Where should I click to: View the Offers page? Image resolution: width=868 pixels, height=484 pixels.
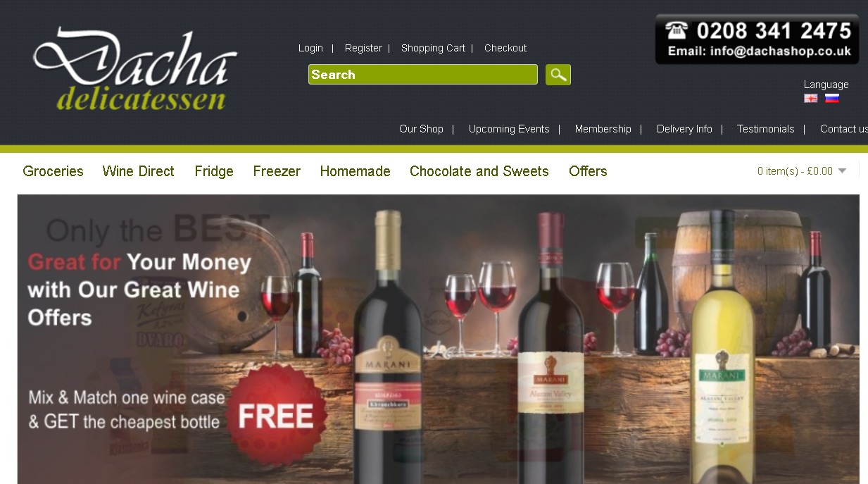coord(588,171)
